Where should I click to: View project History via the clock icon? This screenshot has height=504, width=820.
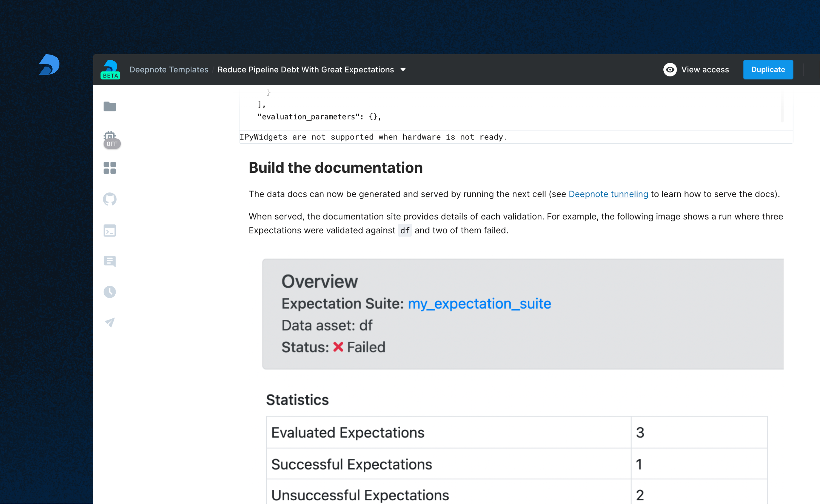point(109,292)
